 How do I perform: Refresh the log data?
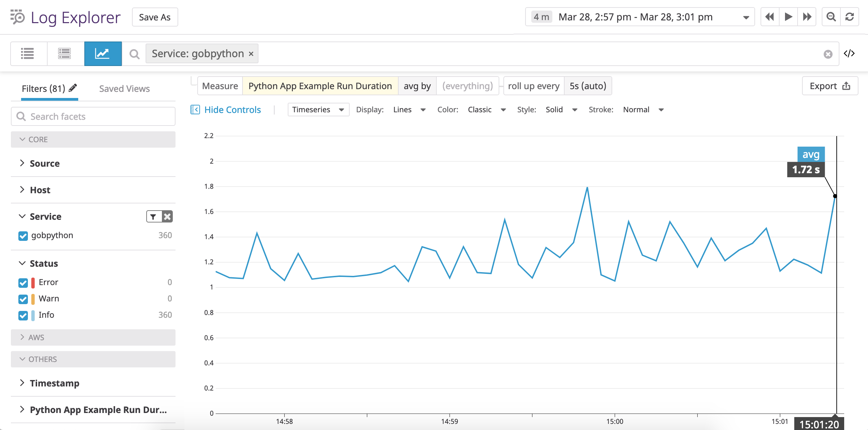click(x=850, y=17)
